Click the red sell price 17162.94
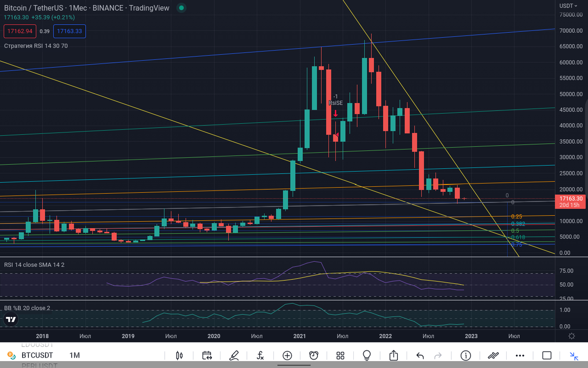This screenshot has height=368, width=588. (x=20, y=31)
